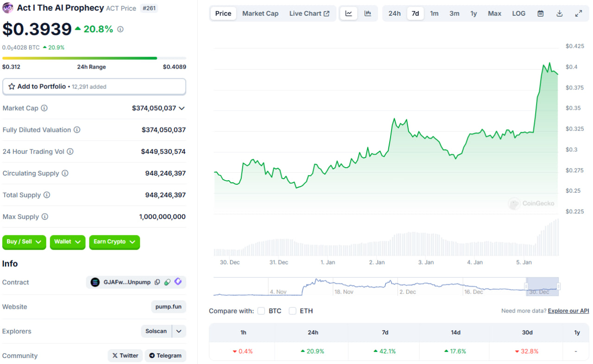Select 7d time range
The image size is (593, 364).
[416, 13]
